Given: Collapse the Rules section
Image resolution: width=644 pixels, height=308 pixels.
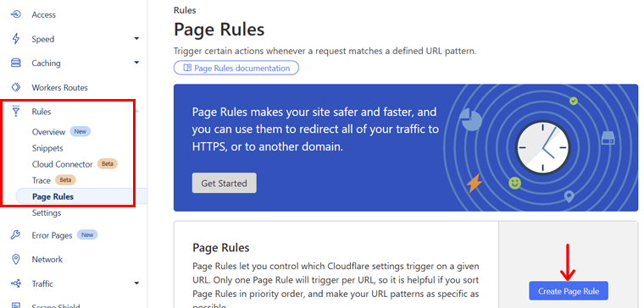Looking at the screenshot, I should tap(42, 112).
